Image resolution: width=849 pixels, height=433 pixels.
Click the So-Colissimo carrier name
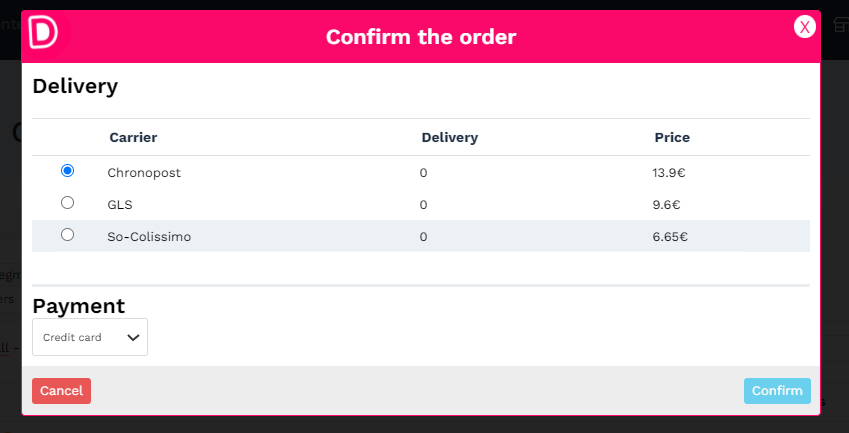(149, 237)
